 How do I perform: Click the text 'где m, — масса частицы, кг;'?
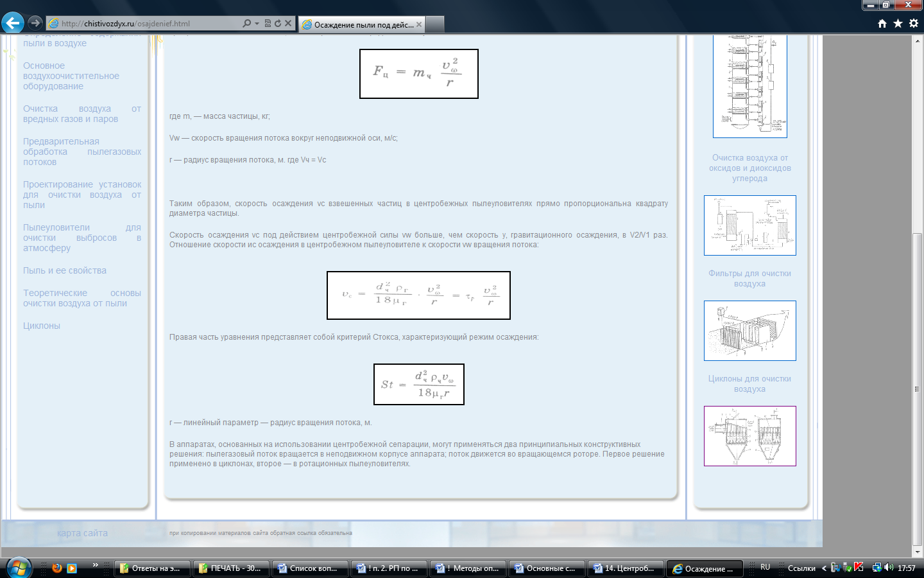click(219, 116)
